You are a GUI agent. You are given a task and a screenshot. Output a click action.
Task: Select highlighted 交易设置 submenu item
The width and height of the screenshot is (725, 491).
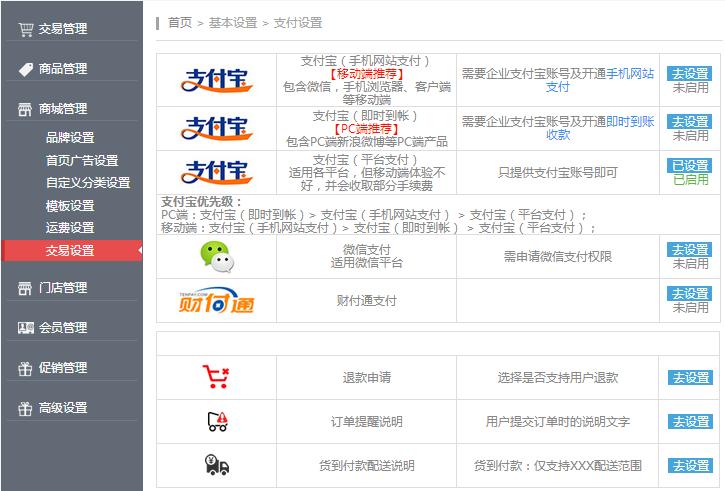coord(72,251)
